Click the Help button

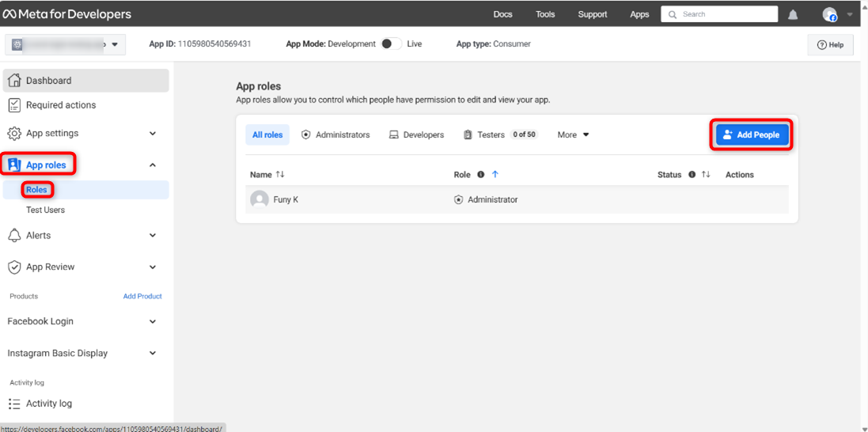click(830, 45)
